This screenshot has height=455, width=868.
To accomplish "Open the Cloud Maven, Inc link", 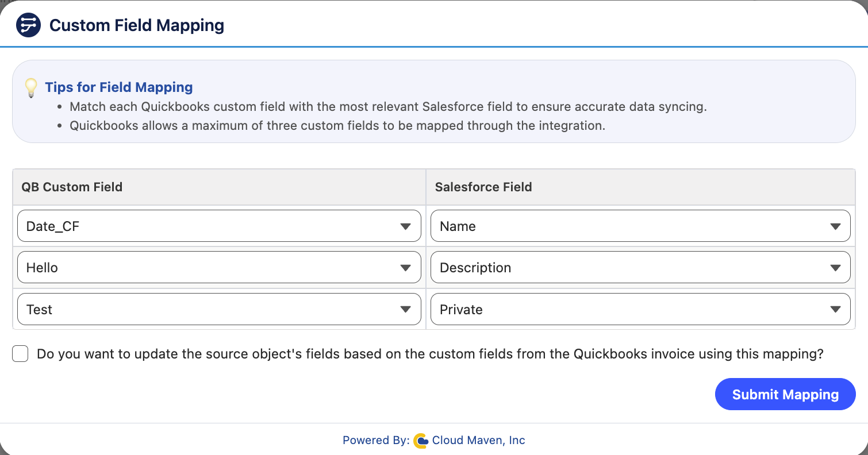I will pos(479,441).
